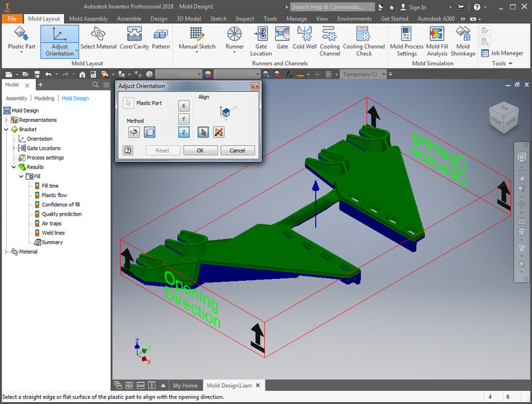Open the Inspect ribbon tab

click(244, 19)
